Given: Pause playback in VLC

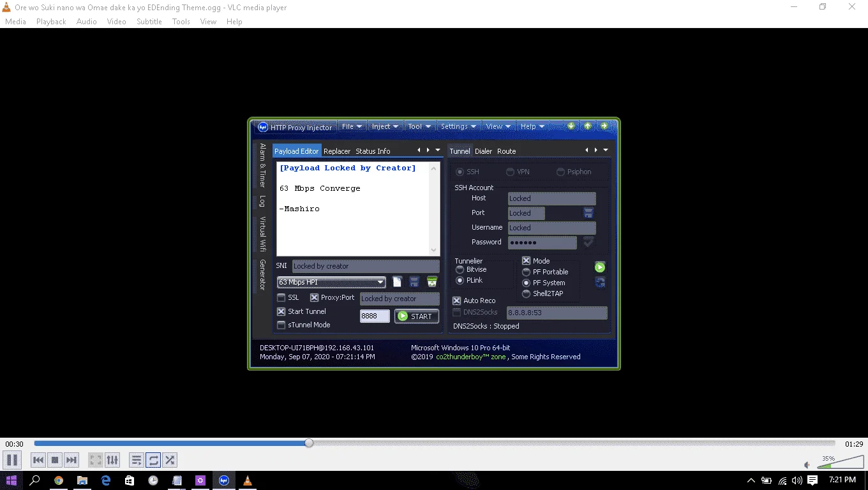Looking at the screenshot, I should 12,459.
